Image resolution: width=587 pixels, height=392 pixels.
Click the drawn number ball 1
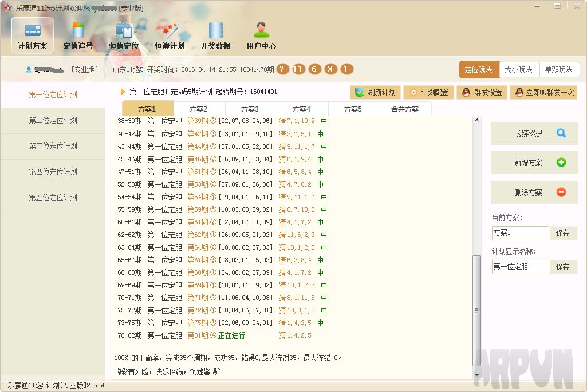pyautogui.click(x=346, y=69)
